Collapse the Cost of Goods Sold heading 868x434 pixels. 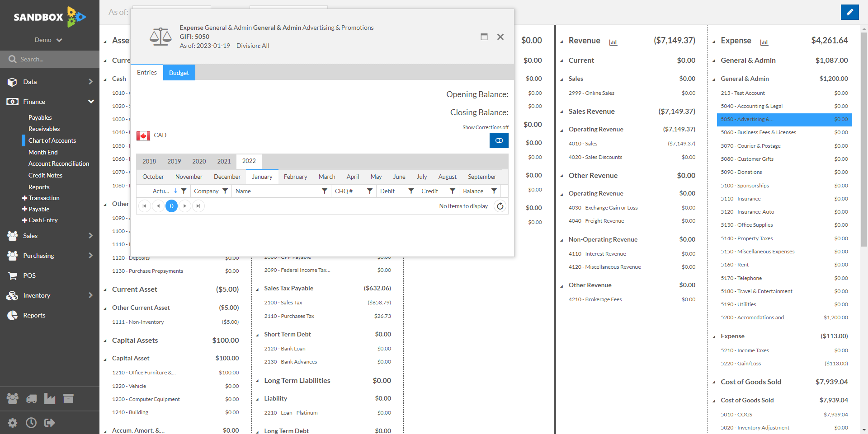(751, 382)
